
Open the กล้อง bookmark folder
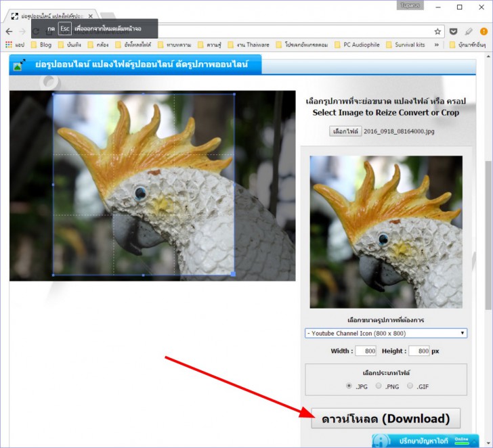click(x=98, y=45)
